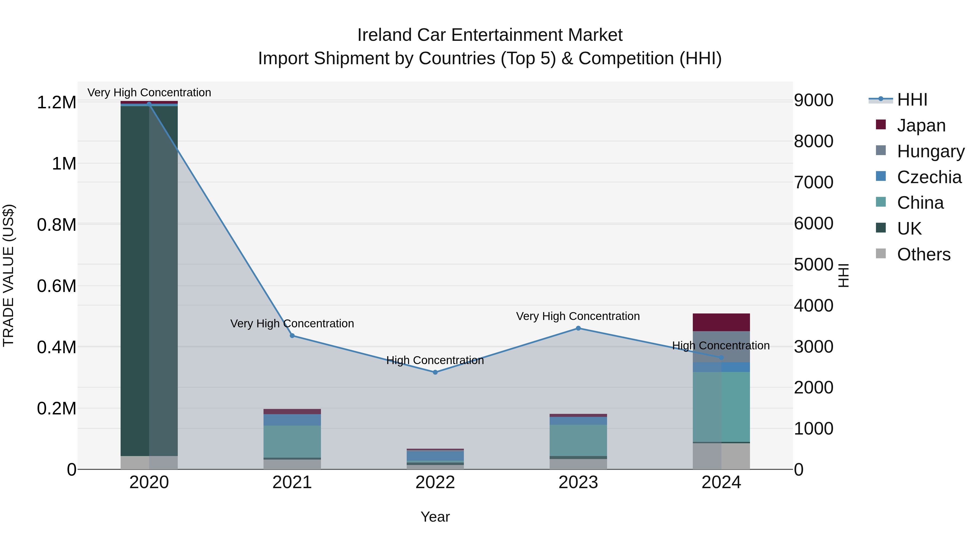The height and width of the screenshot is (551, 980).
Task: Toggle the Hungary legend entry
Action: pos(920,151)
